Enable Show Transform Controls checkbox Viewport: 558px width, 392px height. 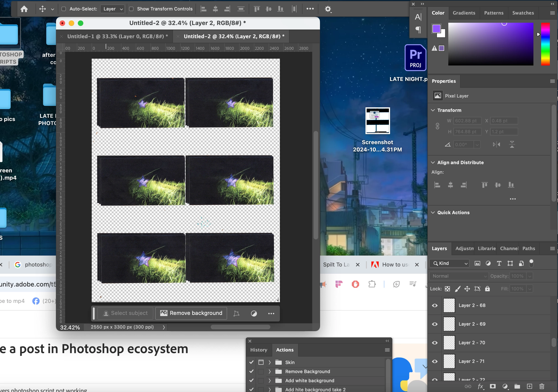tap(131, 9)
